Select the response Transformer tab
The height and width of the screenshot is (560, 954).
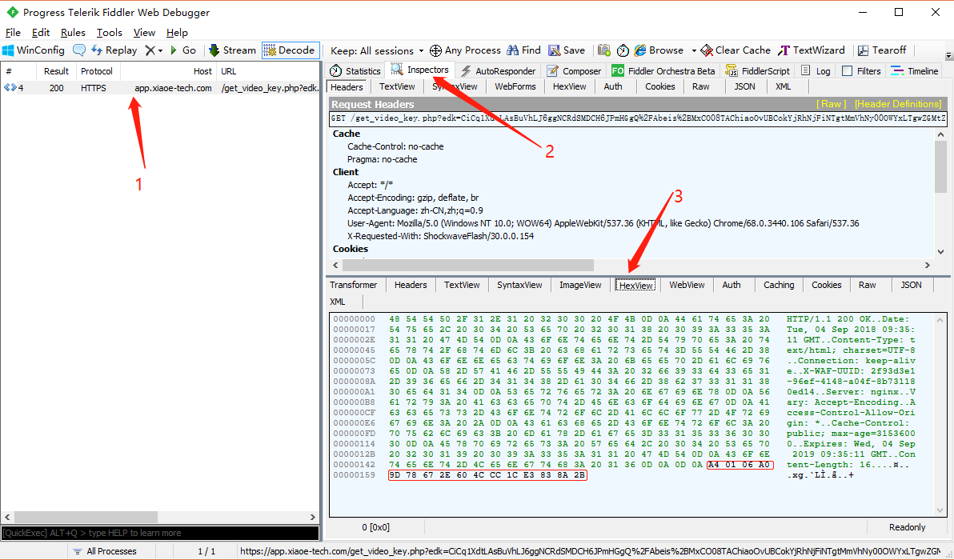pos(354,285)
